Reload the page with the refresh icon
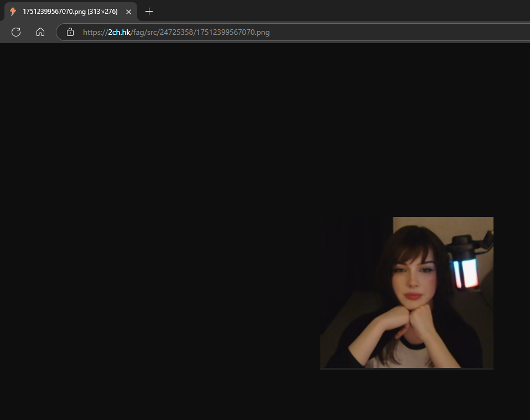This screenshot has height=420, width=530. click(16, 32)
